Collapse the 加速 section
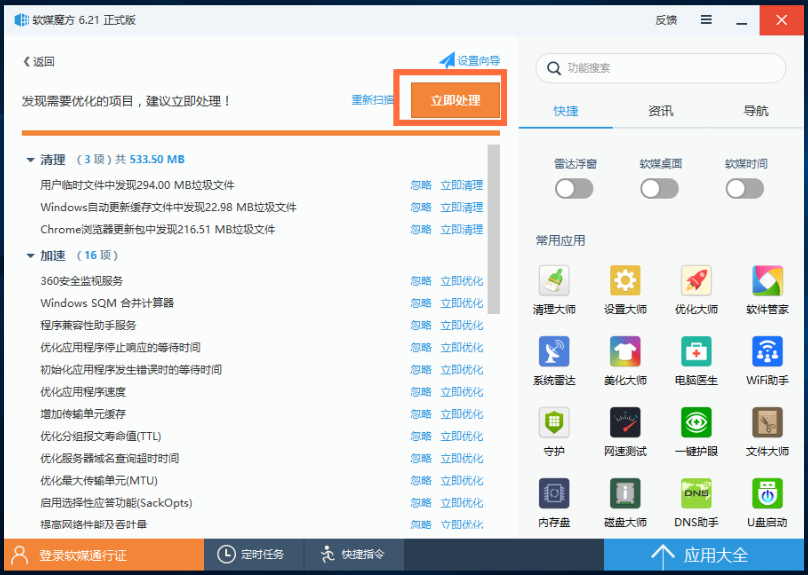Screen dimensions: 808x575 (30, 256)
